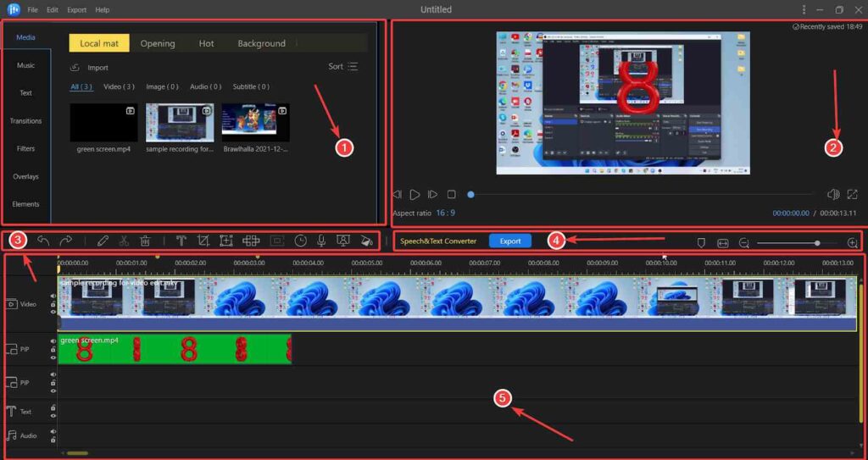This screenshot has width=868, height=460.
Task: Change the 16 : 9 aspect ratio
Action: pos(446,213)
